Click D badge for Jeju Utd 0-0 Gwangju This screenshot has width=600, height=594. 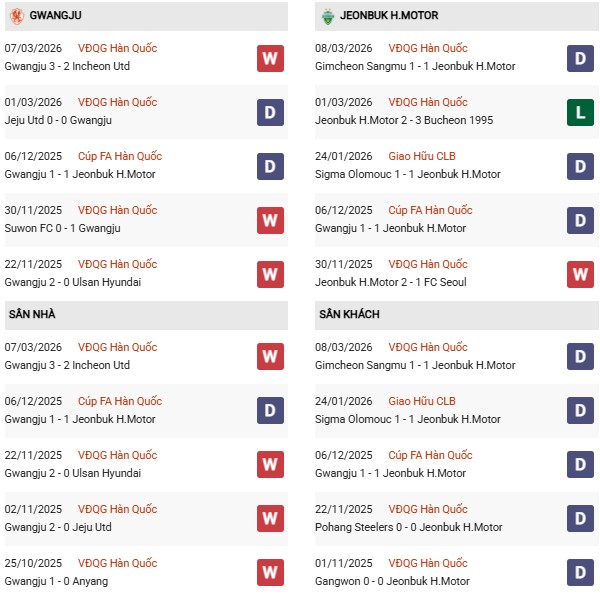coord(270,112)
